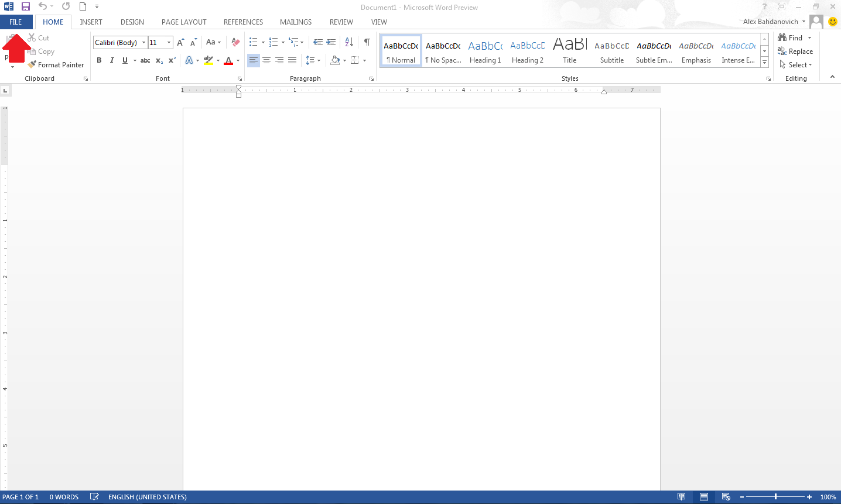Enable justified text alignment
Screen dimensions: 841x504
coord(292,60)
